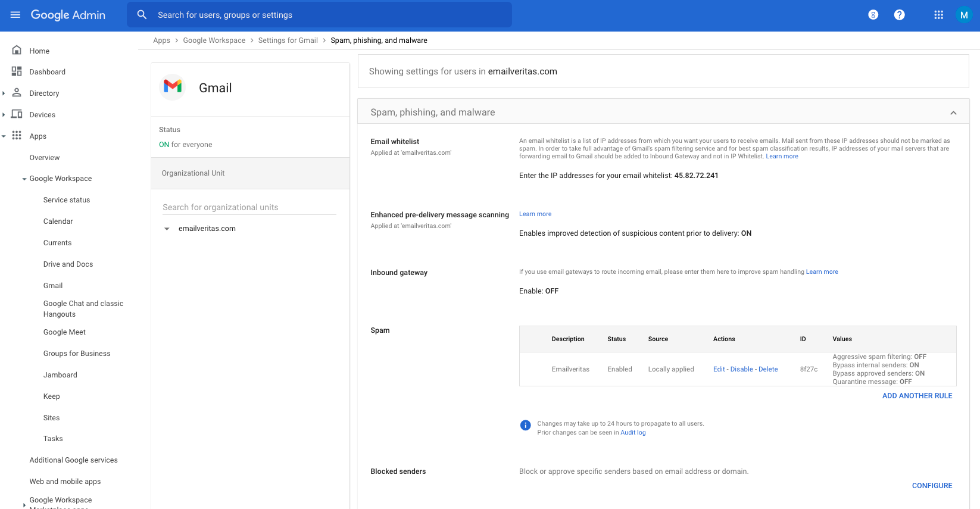980x509 pixels.
Task: Open the main hamburger menu
Action: click(x=15, y=15)
